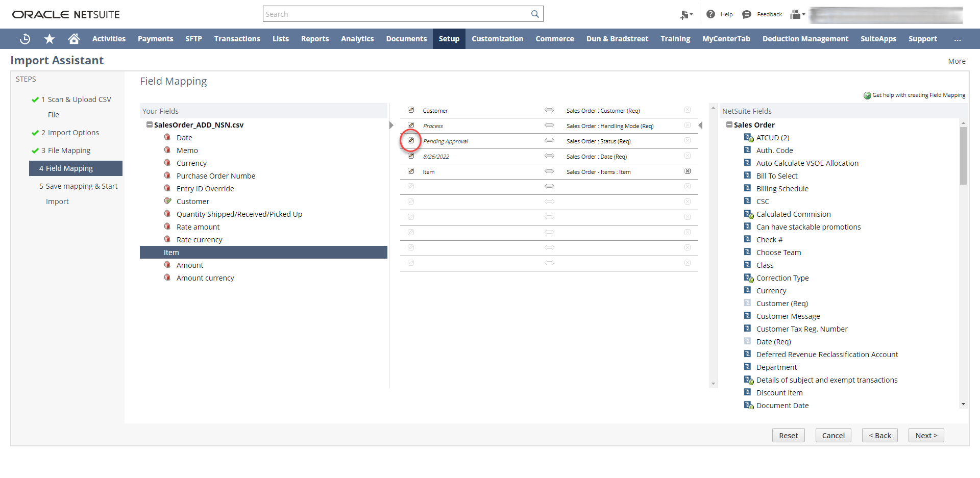Open the Recent Records clock icon
980x478 pixels.
[25, 39]
